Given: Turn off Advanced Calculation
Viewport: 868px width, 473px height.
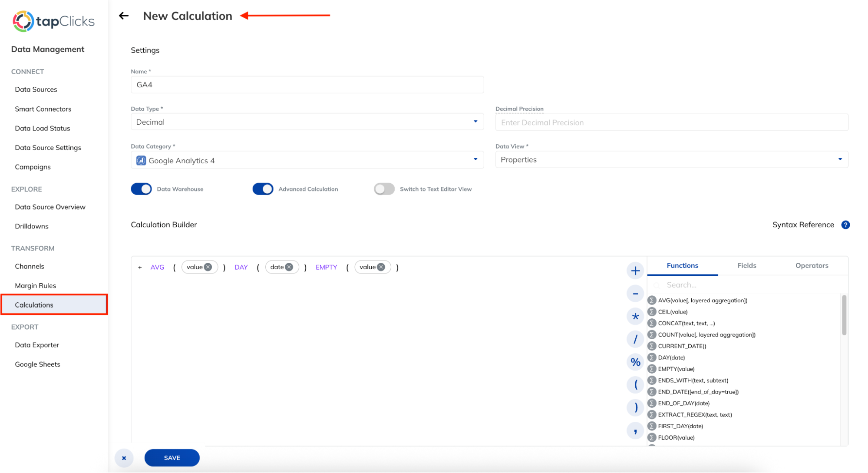Looking at the screenshot, I should (x=262, y=189).
